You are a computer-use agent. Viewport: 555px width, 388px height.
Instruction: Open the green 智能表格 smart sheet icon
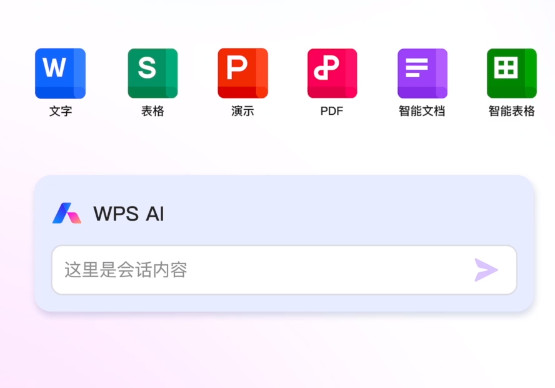coord(512,73)
